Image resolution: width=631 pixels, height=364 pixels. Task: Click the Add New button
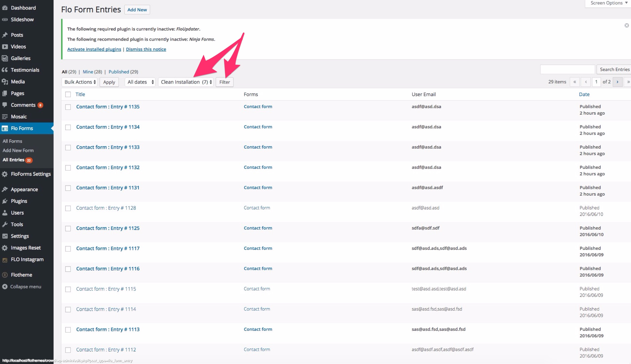pos(137,10)
